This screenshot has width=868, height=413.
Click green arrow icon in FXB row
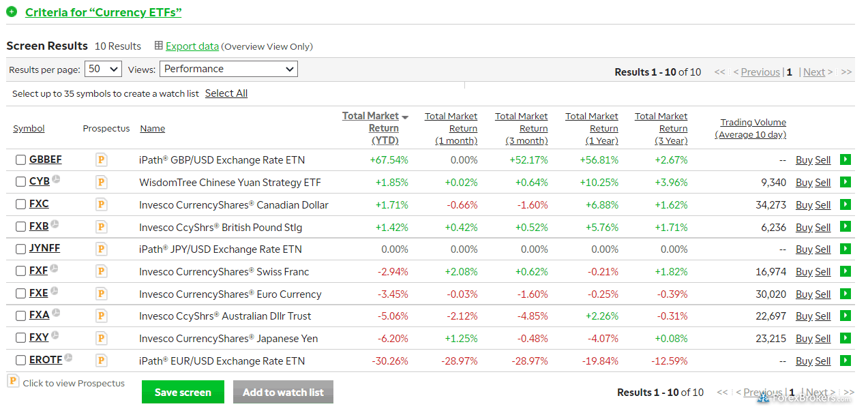tap(845, 226)
